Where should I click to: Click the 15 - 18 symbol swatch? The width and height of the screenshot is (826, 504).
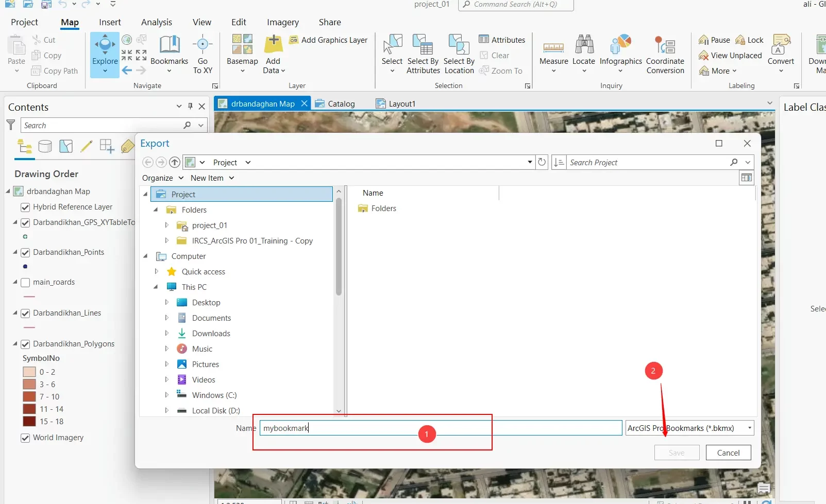(29, 421)
